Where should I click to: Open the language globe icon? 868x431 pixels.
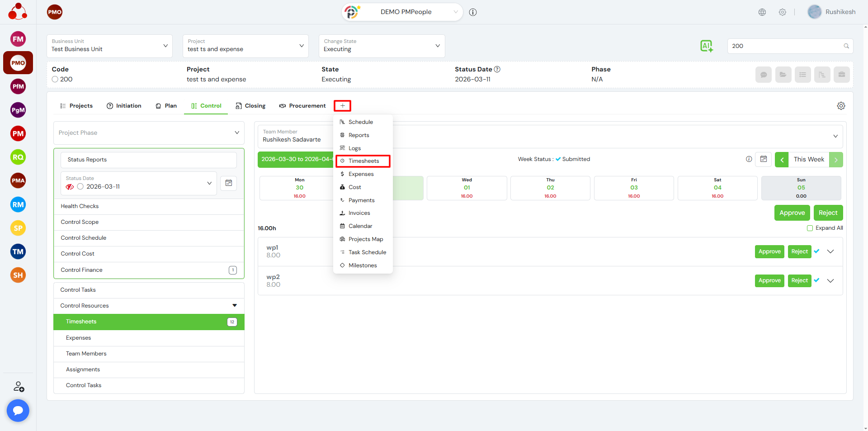point(762,12)
